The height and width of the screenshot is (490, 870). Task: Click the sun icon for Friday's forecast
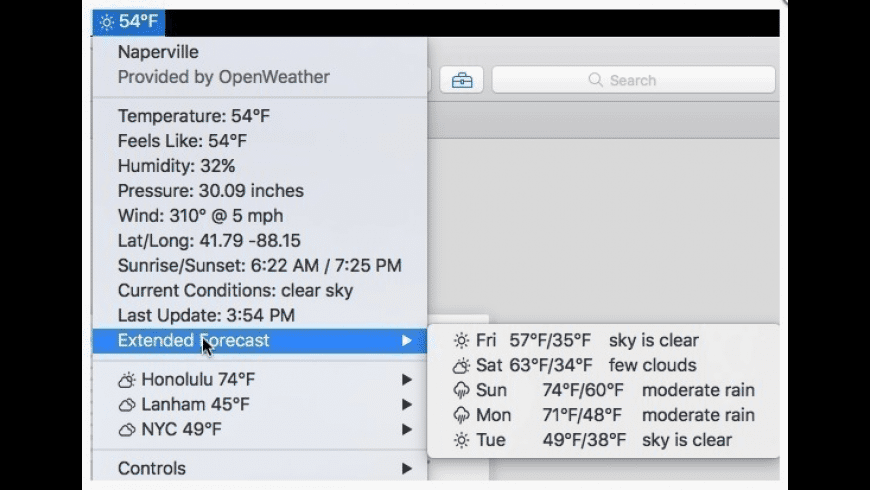461,341
